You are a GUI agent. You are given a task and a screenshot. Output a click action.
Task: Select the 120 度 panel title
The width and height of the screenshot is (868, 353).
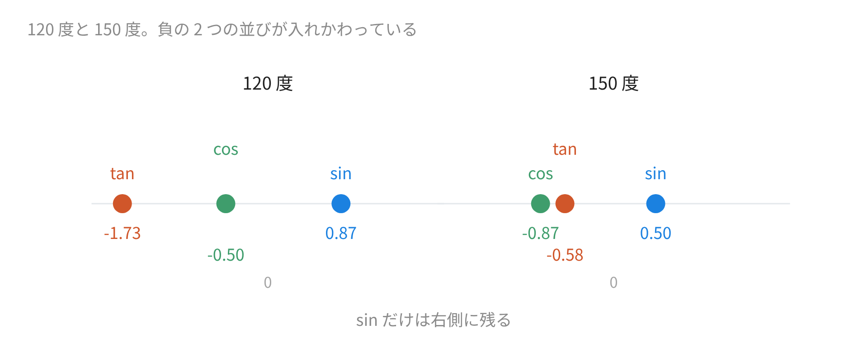tap(268, 84)
